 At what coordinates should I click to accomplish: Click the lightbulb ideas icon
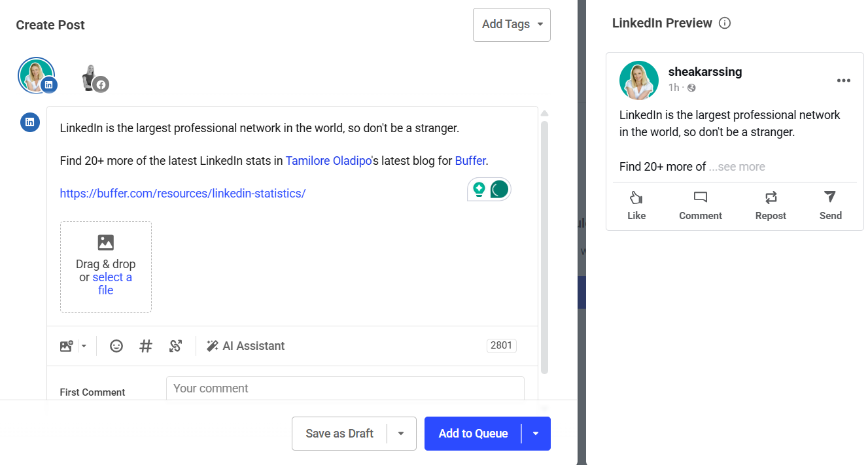[x=479, y=189]
